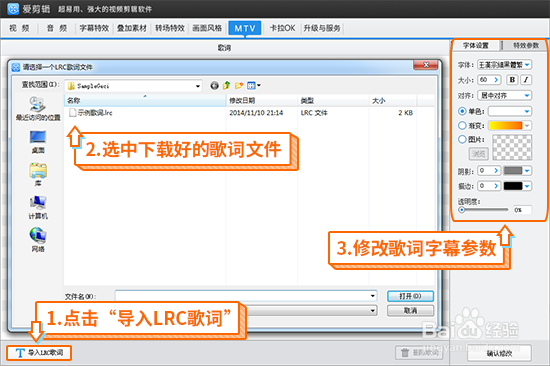Click the gray shadow color swatch
Viewport: 550px width, 366px height.
(513, 171)
